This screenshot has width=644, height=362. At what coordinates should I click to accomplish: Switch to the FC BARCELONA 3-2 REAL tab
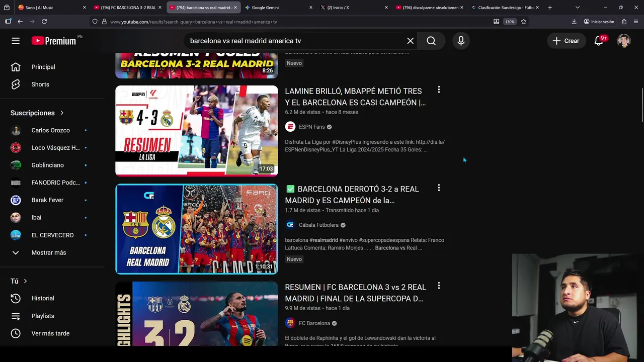click(127, 8)
